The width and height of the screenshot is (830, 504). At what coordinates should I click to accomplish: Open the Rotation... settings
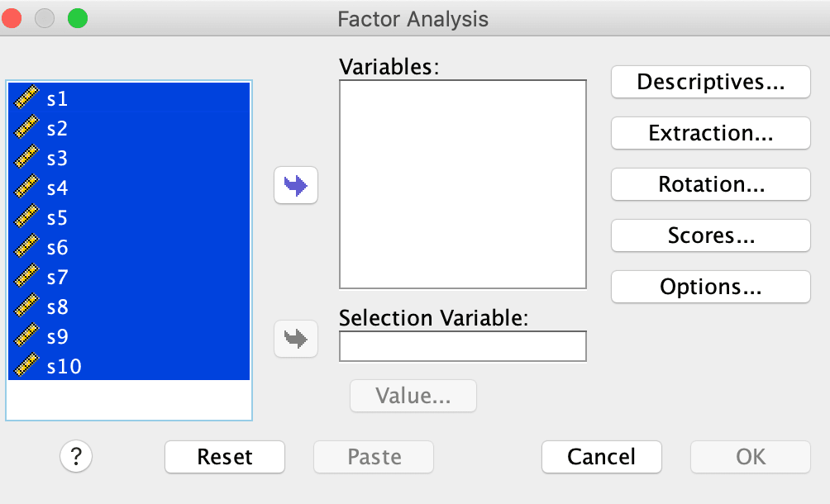coord(710,184)
